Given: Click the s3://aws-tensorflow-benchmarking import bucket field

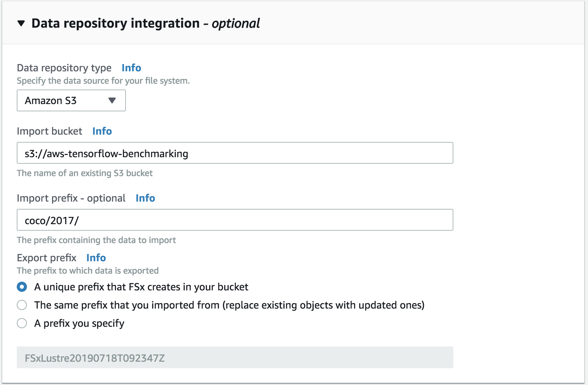Looking at the screenshot, I should 235,153.
